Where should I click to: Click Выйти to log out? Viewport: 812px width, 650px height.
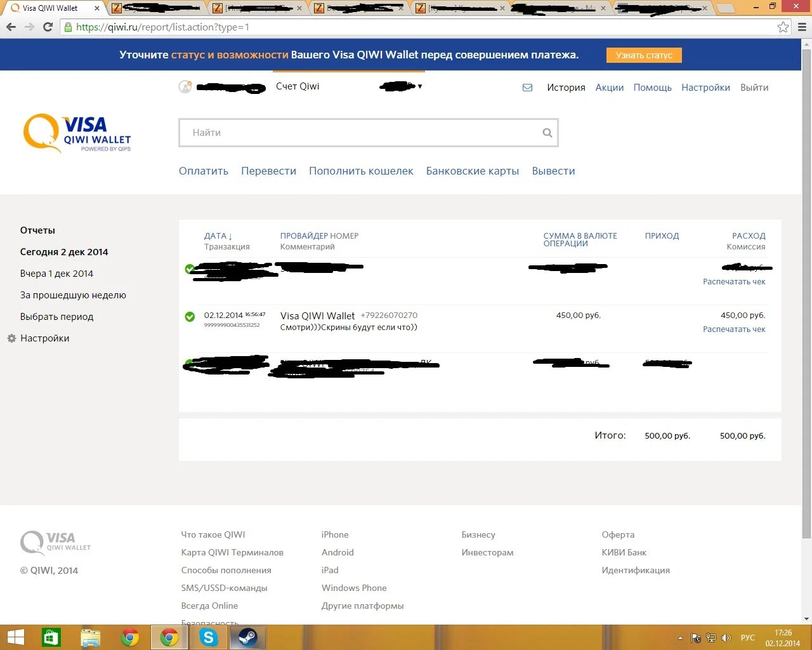tap(754, 88)
